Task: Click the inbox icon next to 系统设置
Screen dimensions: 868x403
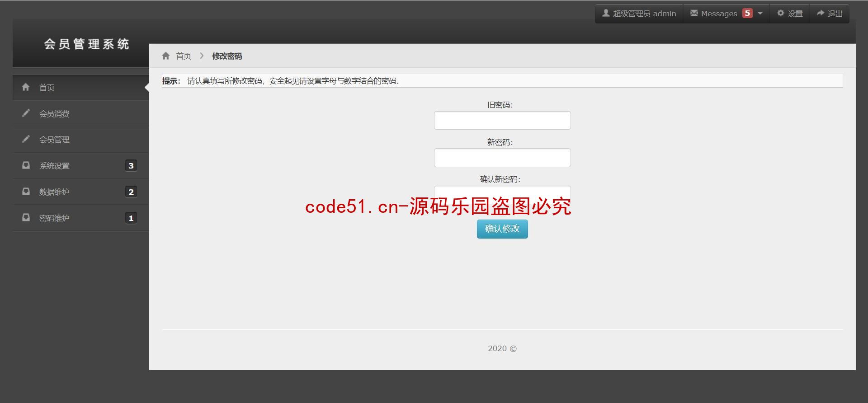Action: (x=26, y=165)
